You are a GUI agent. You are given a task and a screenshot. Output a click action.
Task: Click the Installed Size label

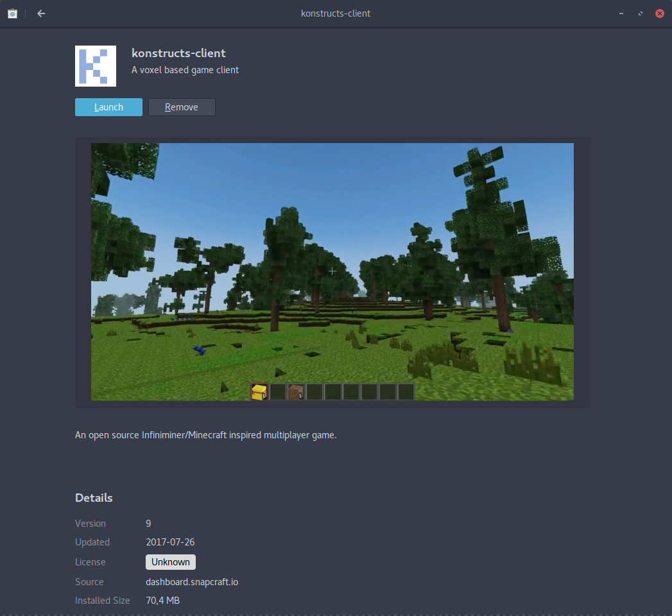tap(103, 601)
